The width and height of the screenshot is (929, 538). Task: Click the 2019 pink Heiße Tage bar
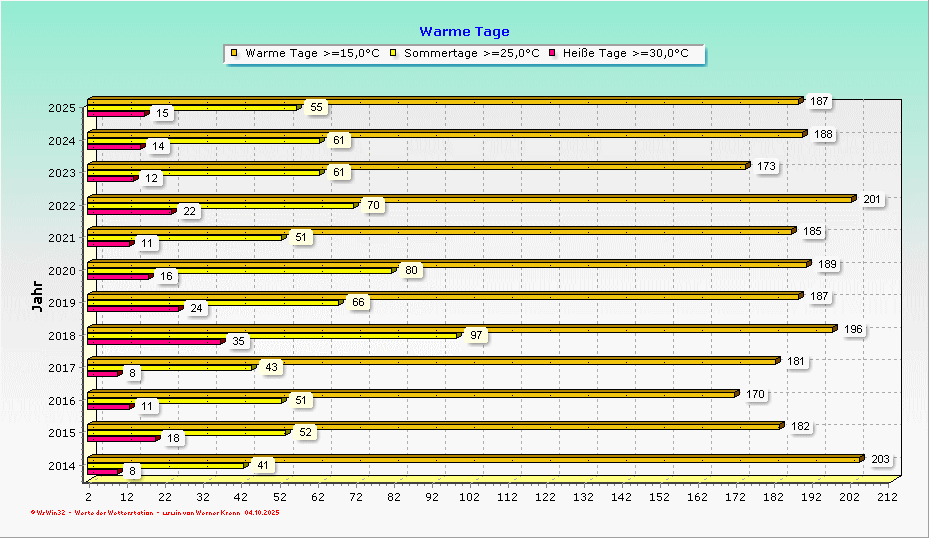point(134,308)
